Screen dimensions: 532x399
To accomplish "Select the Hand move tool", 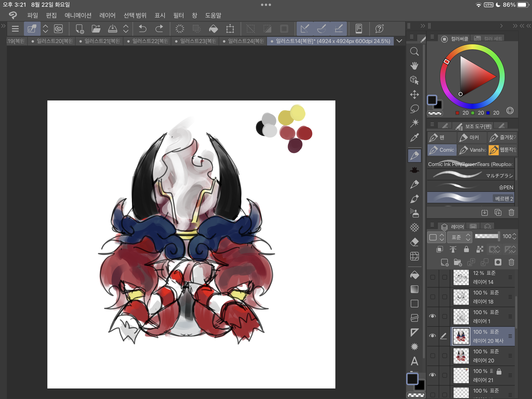I will click(414, 66).
